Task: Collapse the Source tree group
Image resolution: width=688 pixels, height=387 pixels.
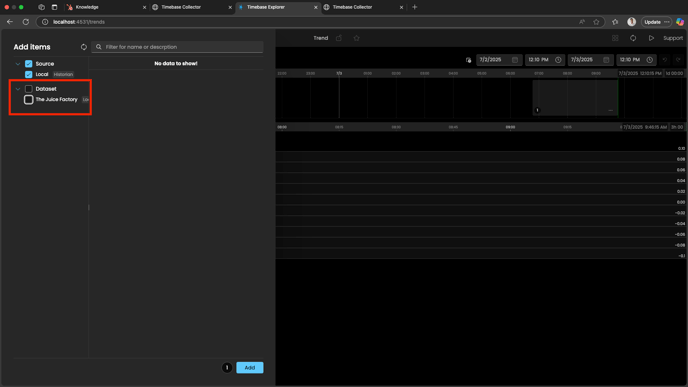Action: (18, 64)
